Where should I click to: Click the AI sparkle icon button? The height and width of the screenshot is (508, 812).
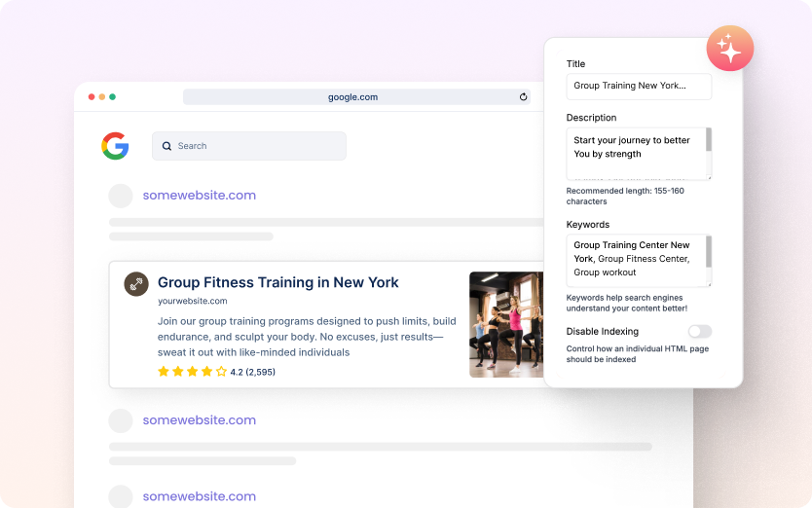tap(729, 49)
